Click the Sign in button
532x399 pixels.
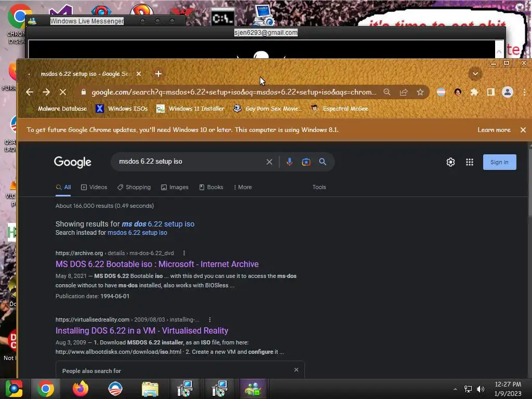(499, 162)
